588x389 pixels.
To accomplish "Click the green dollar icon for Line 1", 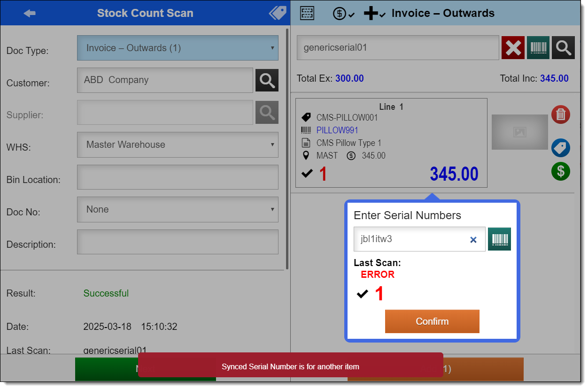I will pyautogui.click(x=561, y=171).
